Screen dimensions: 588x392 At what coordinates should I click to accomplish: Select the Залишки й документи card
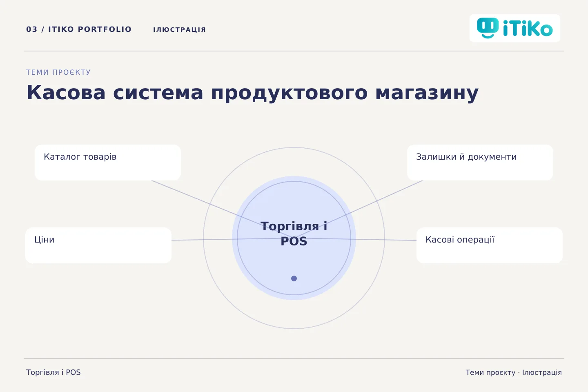[x=480, y=163]
